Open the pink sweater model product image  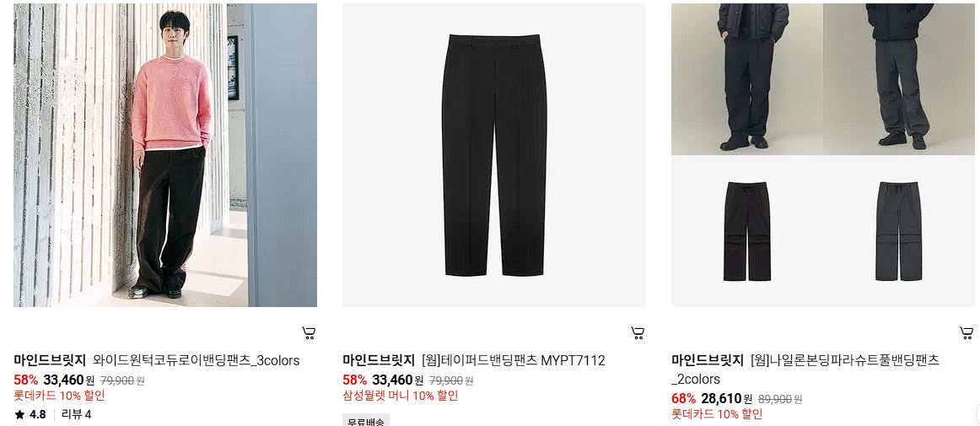[165, 155]
